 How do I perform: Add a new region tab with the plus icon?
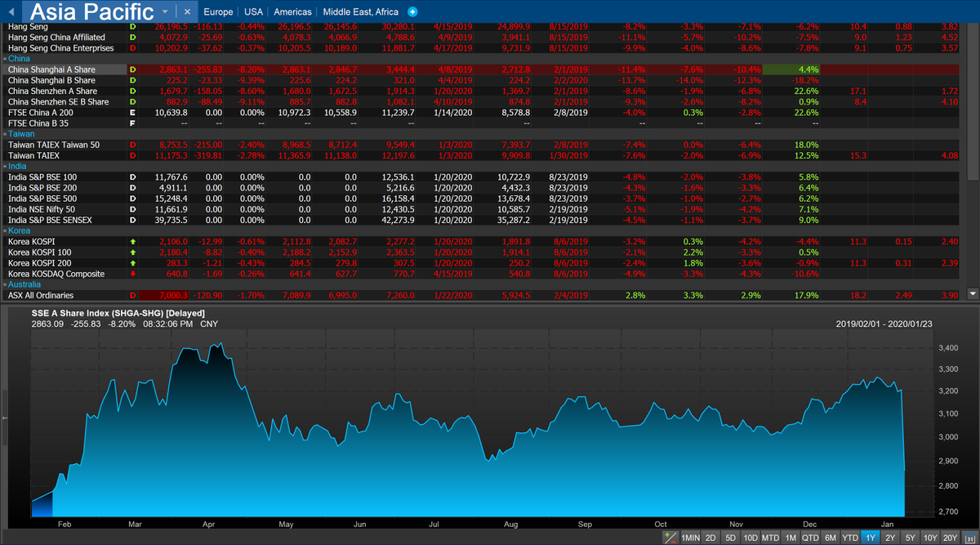(412, 12)
